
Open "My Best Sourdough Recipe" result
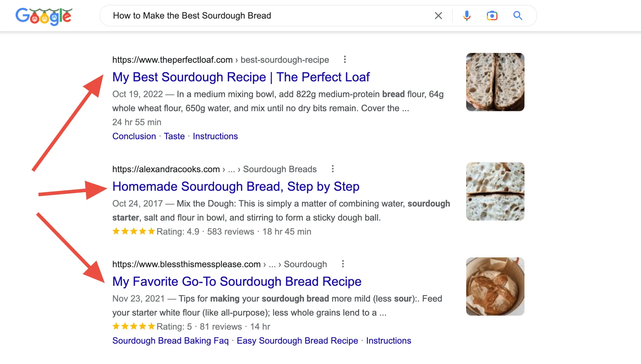(x=241, y=77)
